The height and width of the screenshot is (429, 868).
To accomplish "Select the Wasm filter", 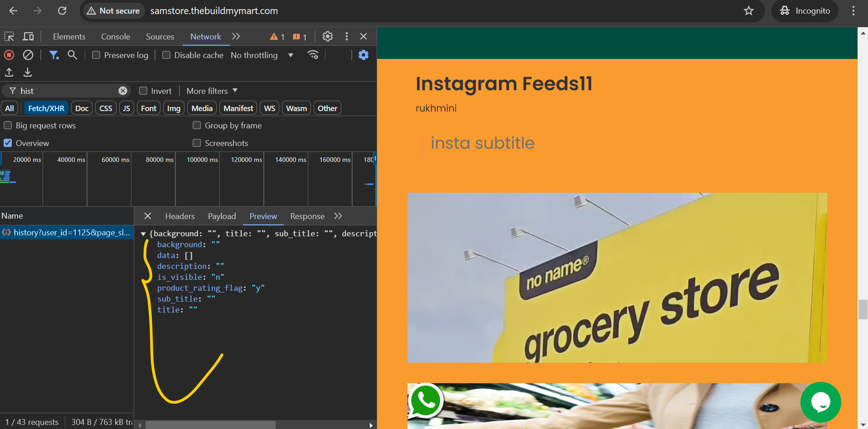I will coord(296,108).
